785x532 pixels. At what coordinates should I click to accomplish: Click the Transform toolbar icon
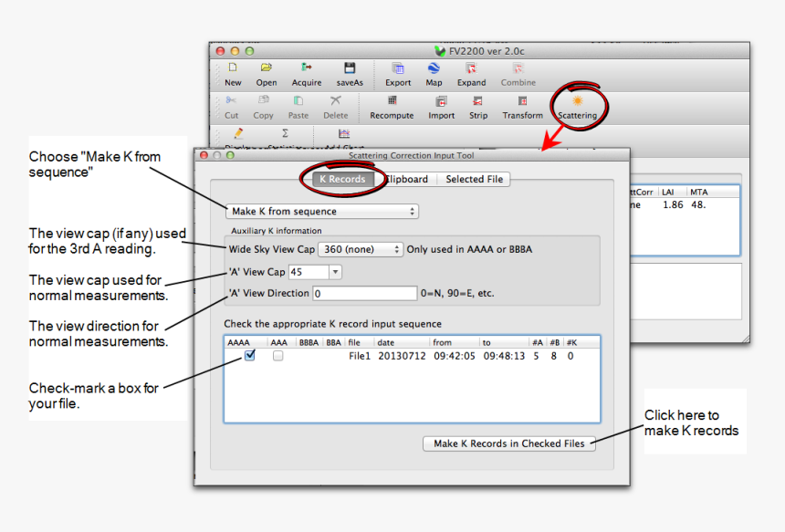[523, 101]
